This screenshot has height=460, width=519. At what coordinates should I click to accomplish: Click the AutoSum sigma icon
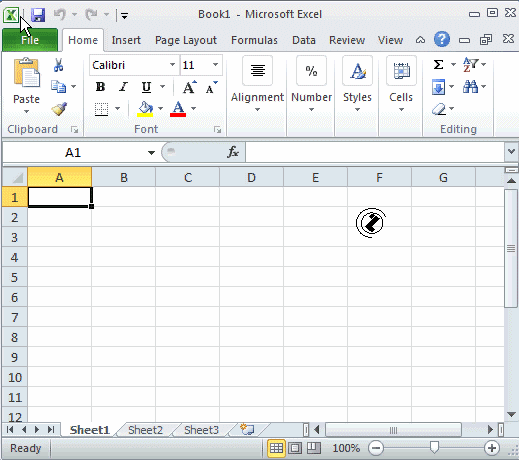pyautogui.click(x=438, y=64)
